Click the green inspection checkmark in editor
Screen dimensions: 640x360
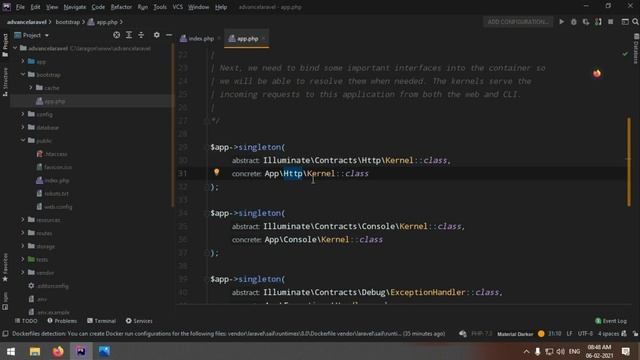[x=625, y=54]
